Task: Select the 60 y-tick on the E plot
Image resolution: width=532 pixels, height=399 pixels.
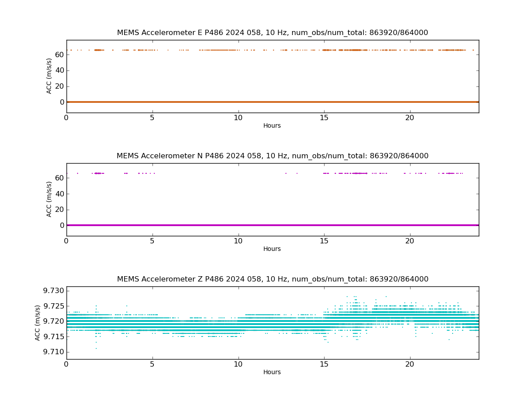Action: coord(59,55)
